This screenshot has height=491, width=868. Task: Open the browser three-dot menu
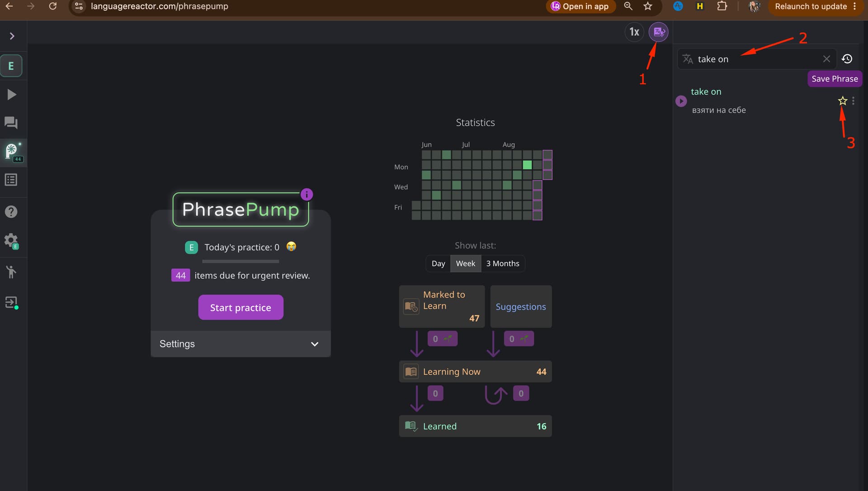click(854, 6)
